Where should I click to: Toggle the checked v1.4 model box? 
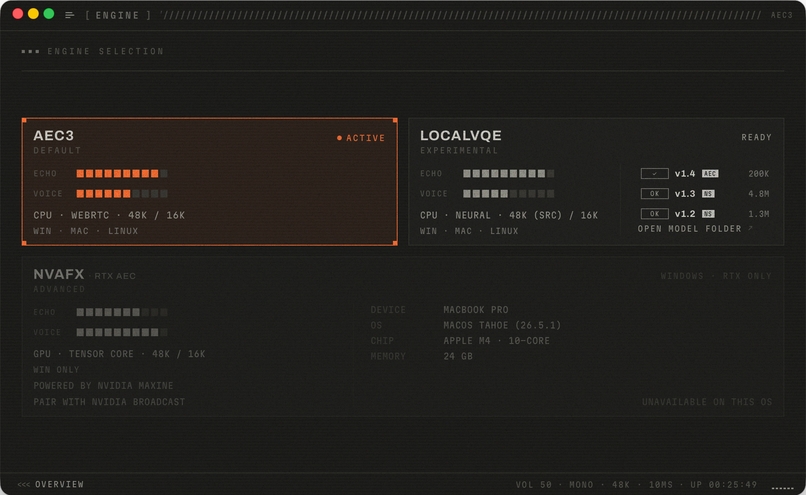click(654, 174)
